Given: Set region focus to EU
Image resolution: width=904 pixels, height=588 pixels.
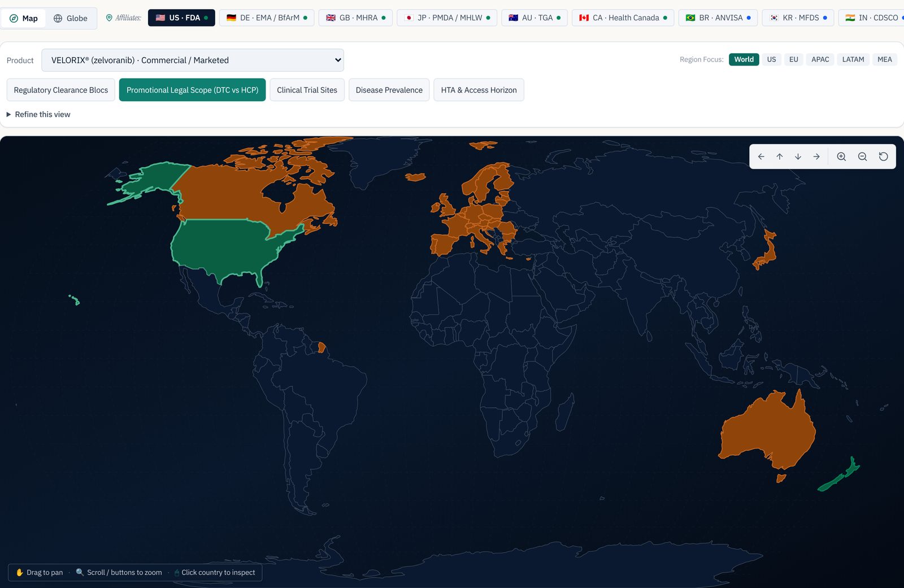Looking at the screenshot, I should pos(793,59).
